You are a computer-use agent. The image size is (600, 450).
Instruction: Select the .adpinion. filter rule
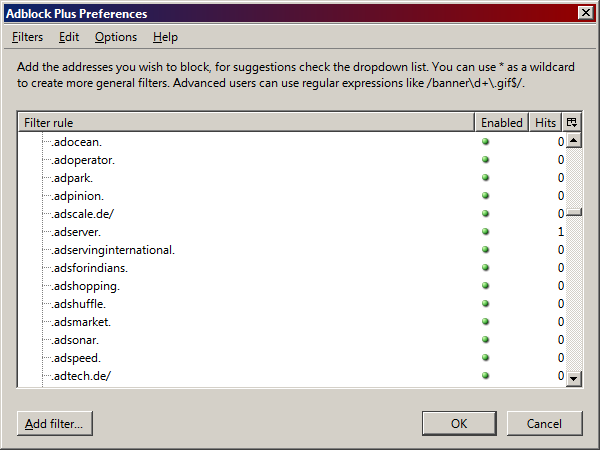click(x=77, y=196)
